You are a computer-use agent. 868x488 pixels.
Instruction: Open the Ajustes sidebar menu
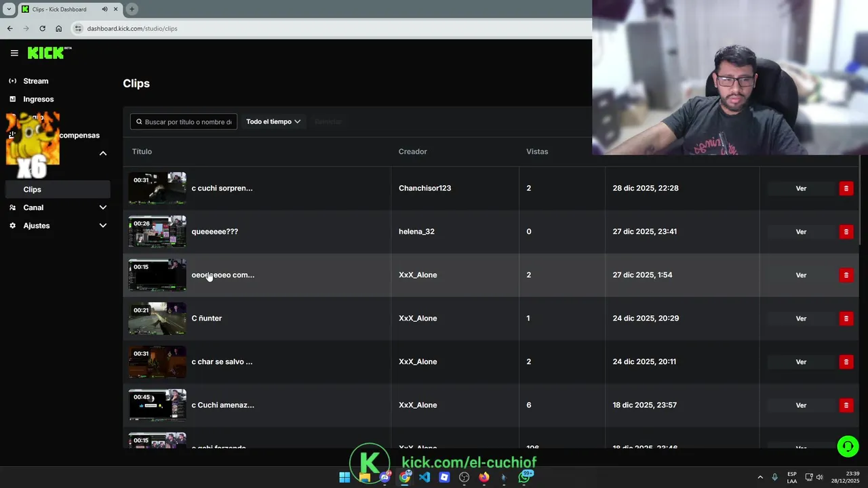(x=37, y=226)
